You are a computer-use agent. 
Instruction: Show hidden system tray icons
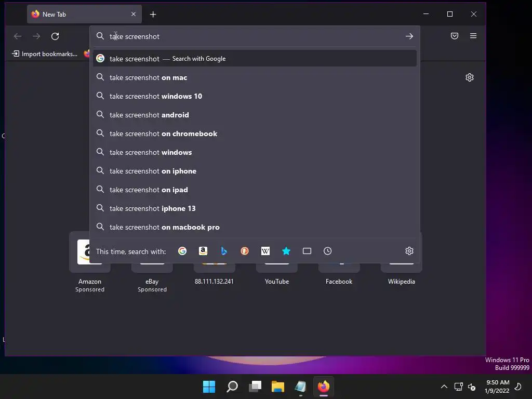tap(444, 387)
